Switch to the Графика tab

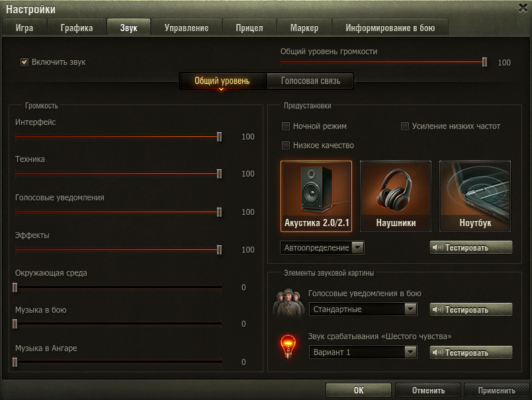pyautogui.click(x=77, y=28)
